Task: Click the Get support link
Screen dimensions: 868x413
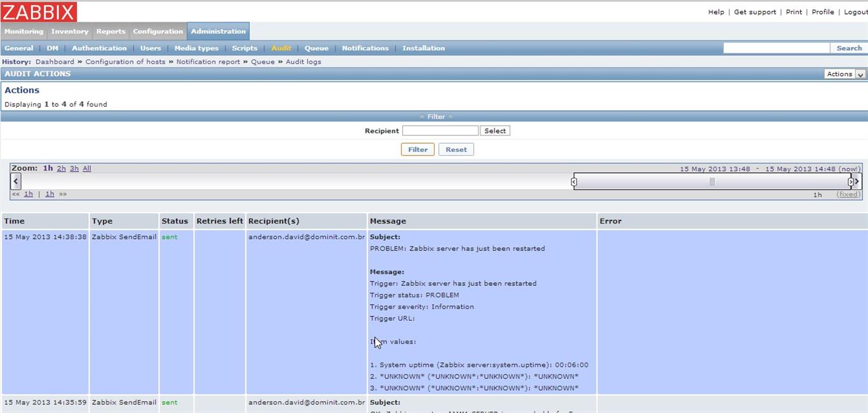Action: (755, 12)
